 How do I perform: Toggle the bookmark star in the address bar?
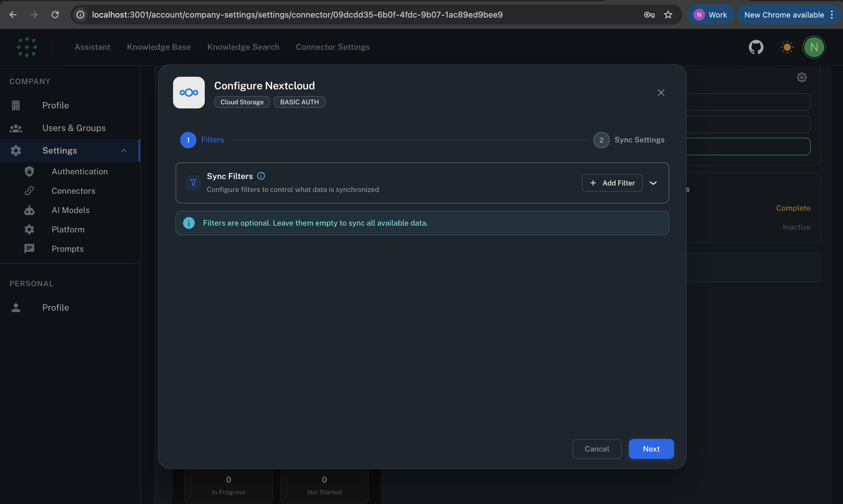pyautogui.click(x=668, y=15)
